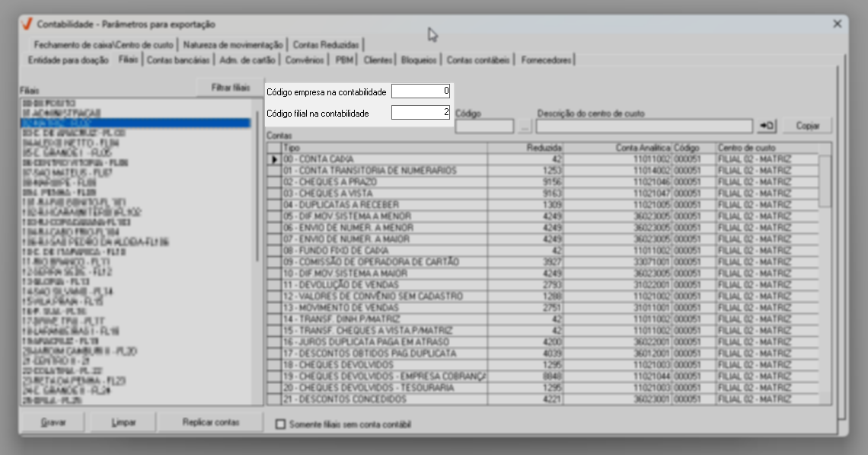
Task: Focus the Código empresa na contabilidade field
Action: 421,91
